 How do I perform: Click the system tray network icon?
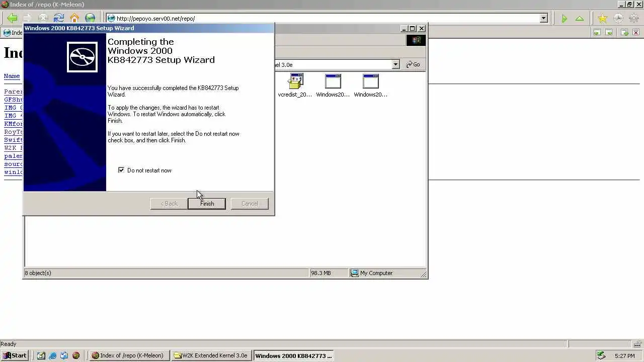pos(601,355)
